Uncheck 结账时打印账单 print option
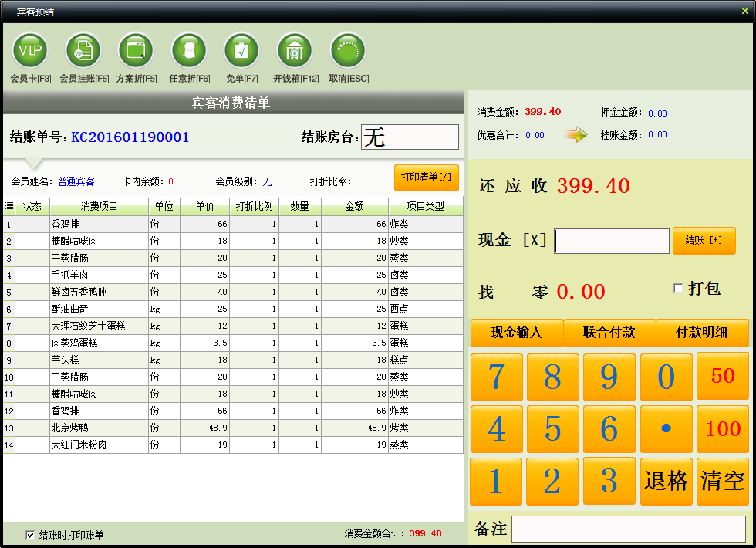This screenshot has width=756, height=548. tap(30, 535)
